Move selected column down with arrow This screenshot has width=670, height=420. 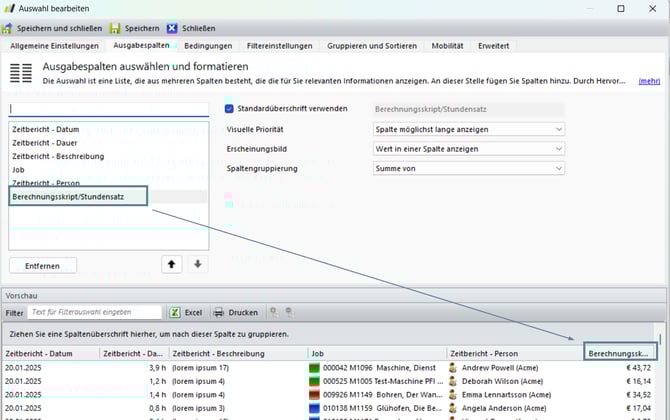[198, 264]
